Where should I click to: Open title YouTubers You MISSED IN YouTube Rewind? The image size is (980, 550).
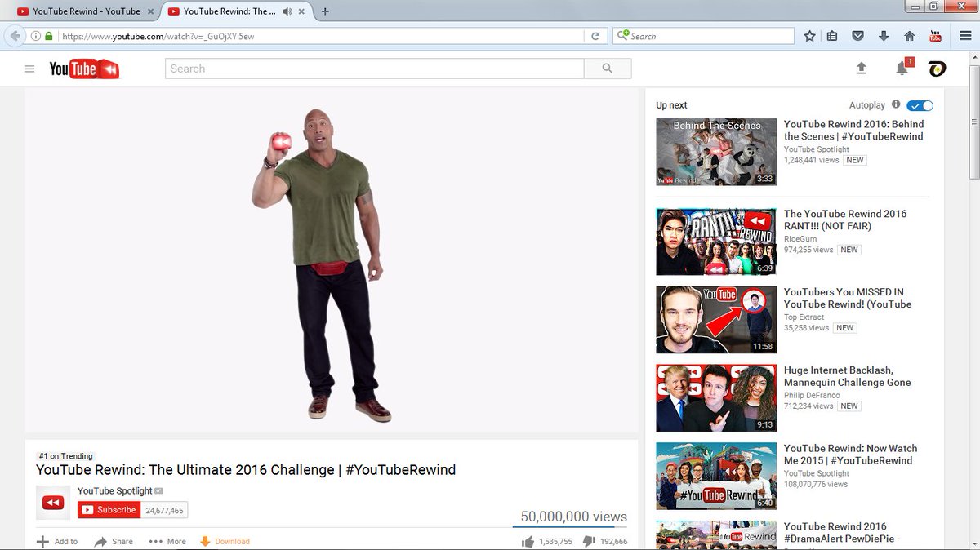point(848,298)
